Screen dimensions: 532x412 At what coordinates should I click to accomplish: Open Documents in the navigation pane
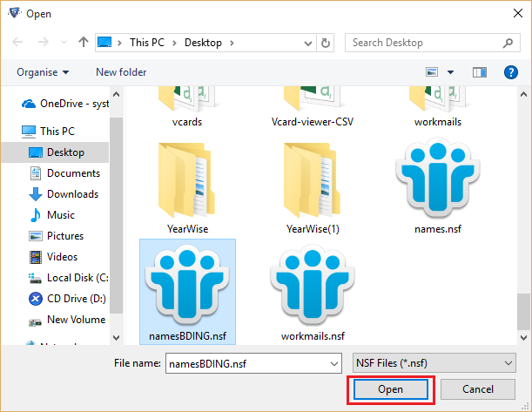click(x=64, y=173)
